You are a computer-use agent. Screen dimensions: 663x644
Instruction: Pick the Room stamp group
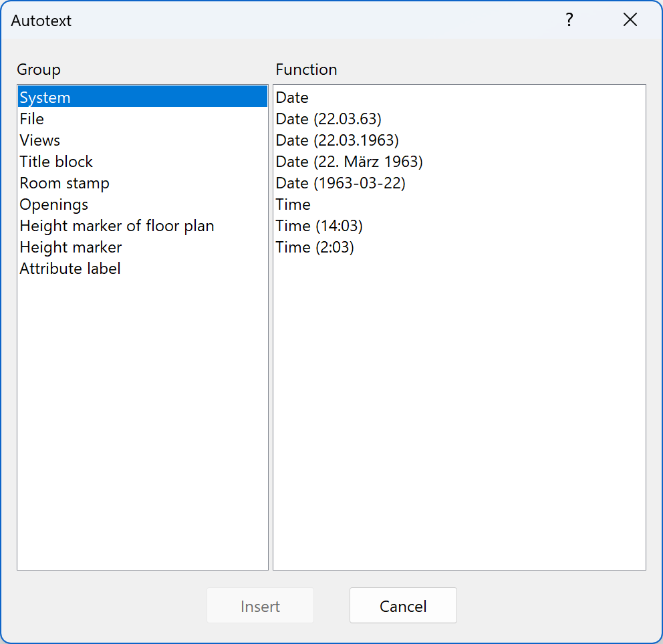(64, 183)
